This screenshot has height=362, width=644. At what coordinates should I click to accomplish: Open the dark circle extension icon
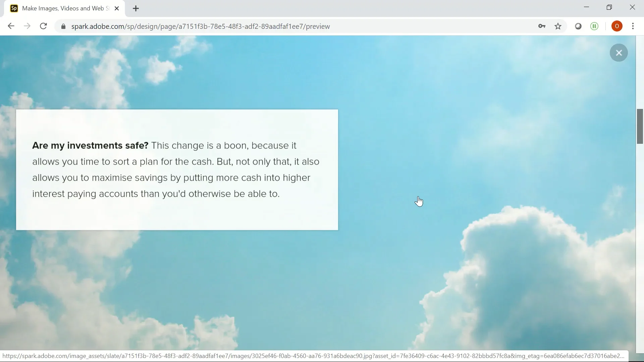point(578,26)
